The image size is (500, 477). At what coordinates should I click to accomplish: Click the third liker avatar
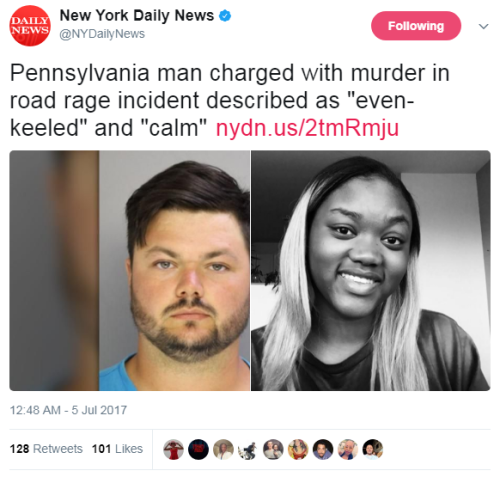(x=223, y=449)
